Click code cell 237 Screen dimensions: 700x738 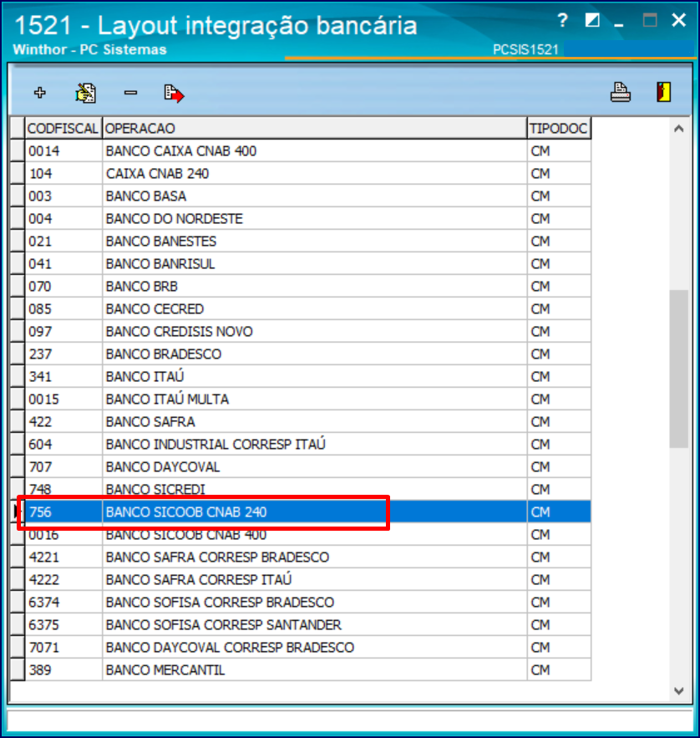tap(63, 354)
